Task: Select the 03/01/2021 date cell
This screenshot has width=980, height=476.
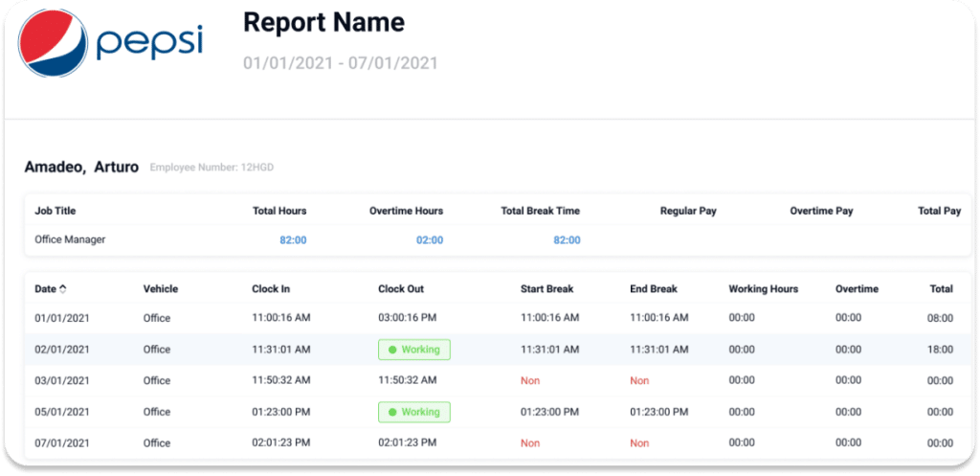Action: click(x=62, y=381)
